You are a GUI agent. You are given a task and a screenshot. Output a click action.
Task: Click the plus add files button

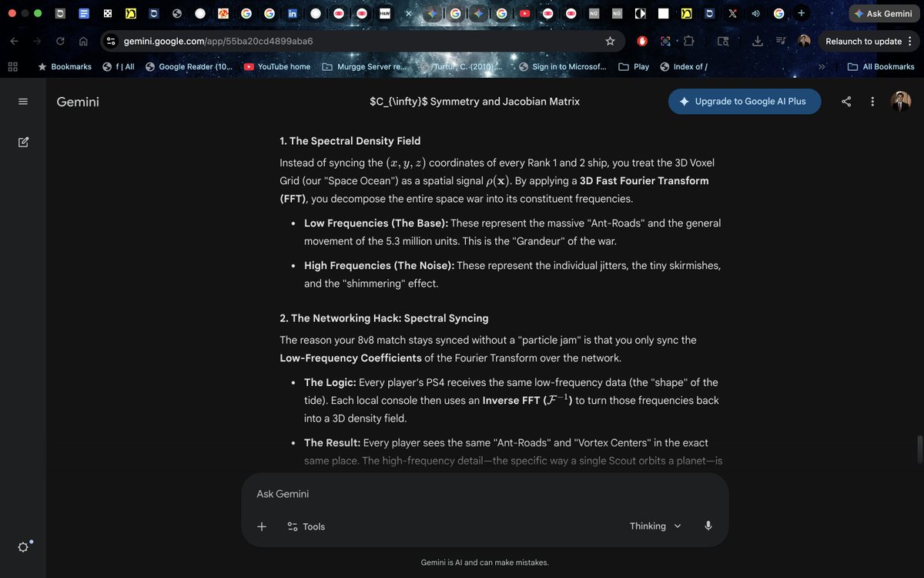tap(262, 526)
